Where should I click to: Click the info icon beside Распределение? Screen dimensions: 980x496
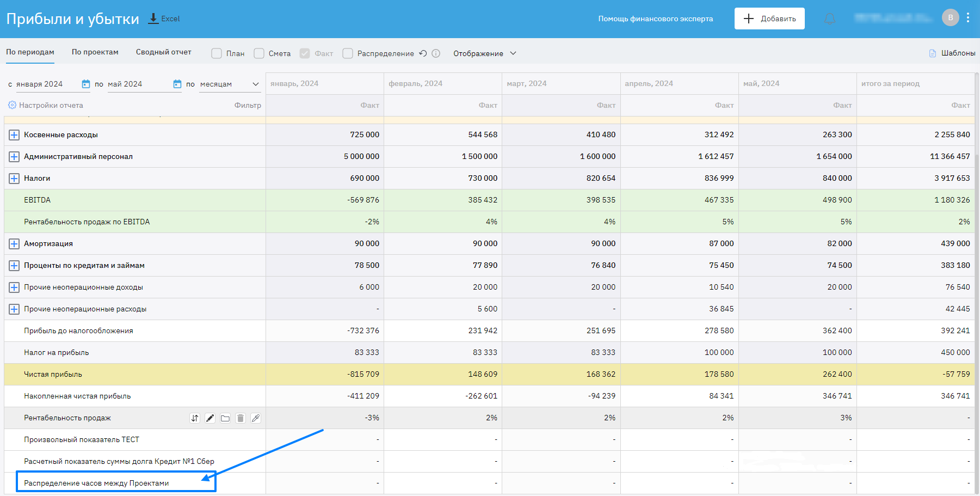[436, 53]
